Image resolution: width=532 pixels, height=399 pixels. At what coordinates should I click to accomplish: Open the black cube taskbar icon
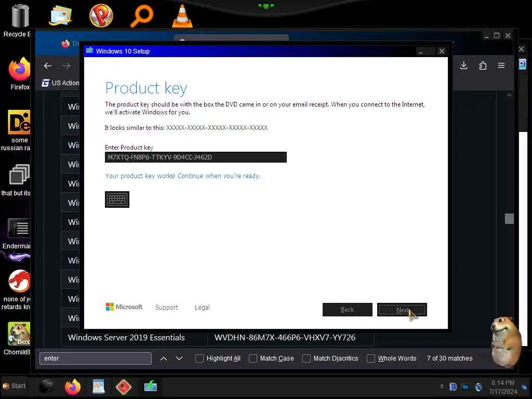coord(46,387)
